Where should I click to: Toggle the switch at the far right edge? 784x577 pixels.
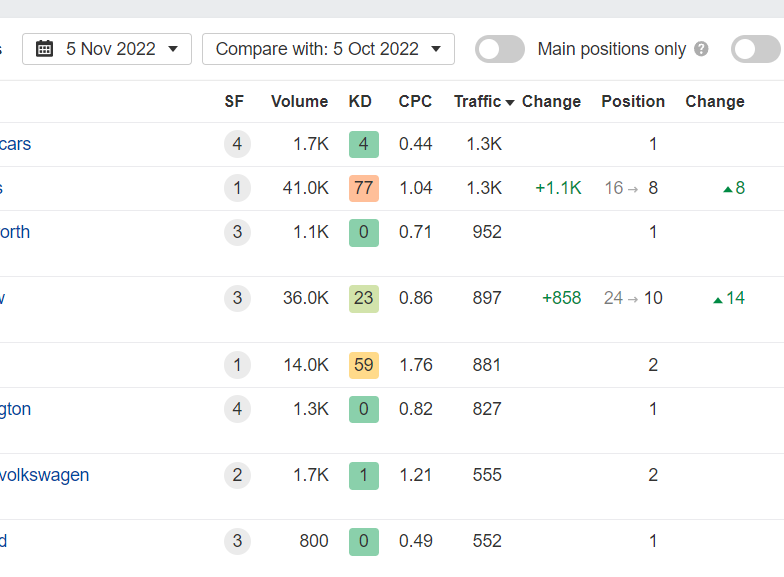pos(757,49)
